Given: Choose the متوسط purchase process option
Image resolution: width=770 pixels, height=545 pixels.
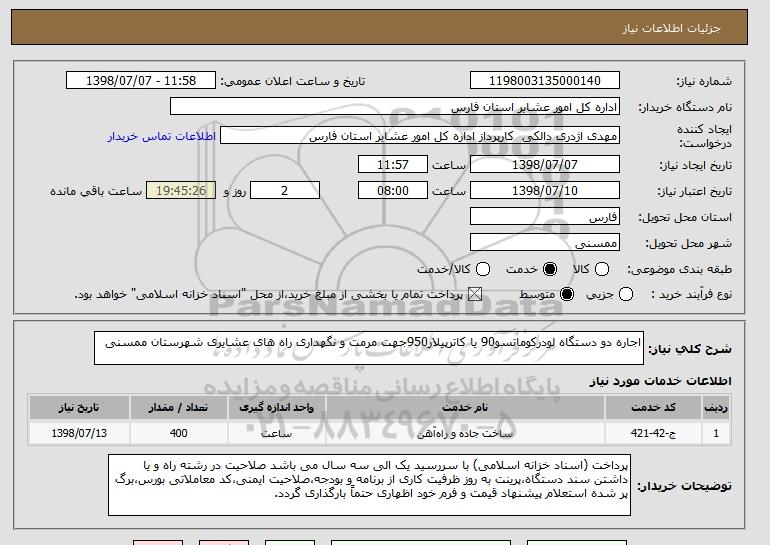Looking at the screenshot, I should 567,294.
